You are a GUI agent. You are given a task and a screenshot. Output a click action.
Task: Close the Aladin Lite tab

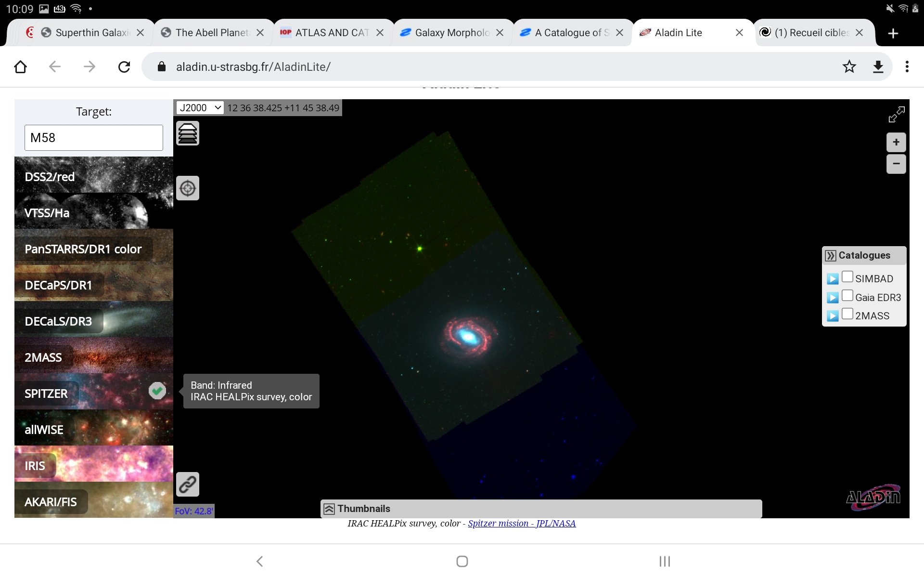coord(739,33)
